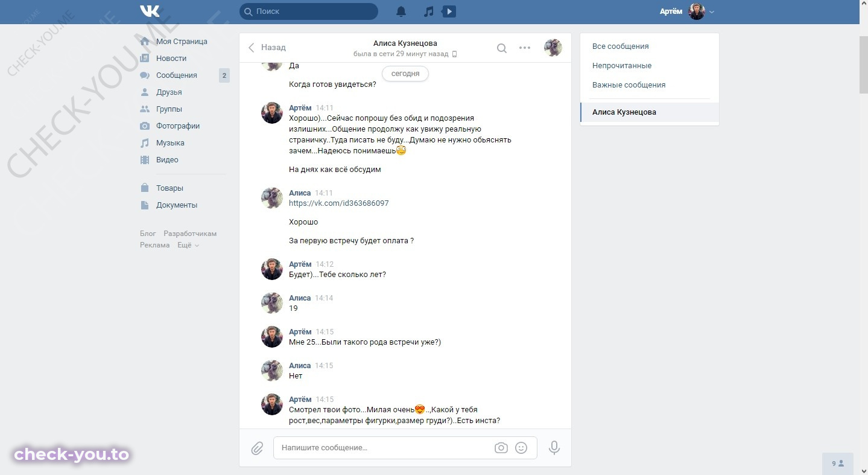
Task: Focus the Поиск search field
Action: (x=309, y=11)
